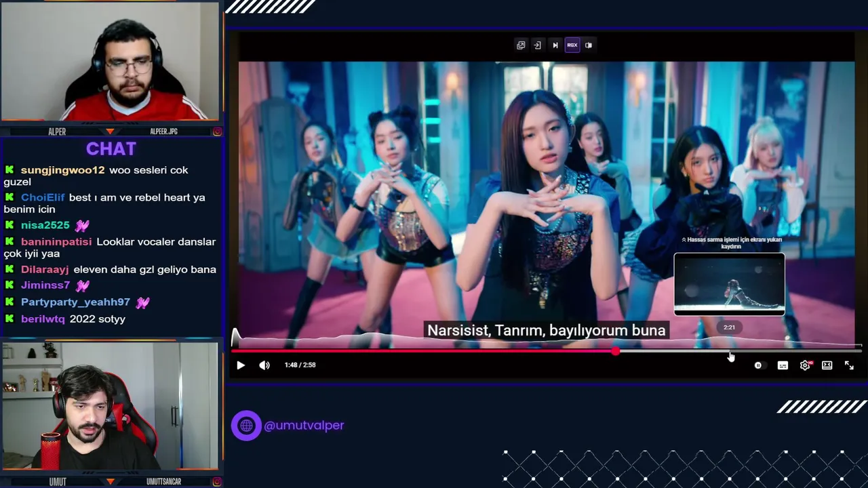This screenshot has height=488, width=868.
Task: Click the pink emote after Jiminss7
Action: click(x=82, y=285)
